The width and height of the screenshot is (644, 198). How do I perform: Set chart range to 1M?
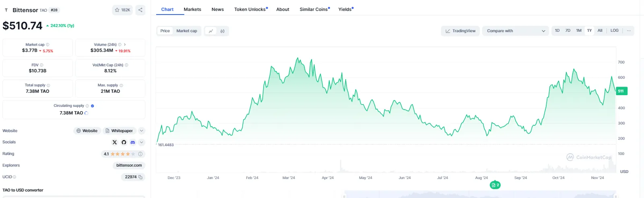(x=579, y=31)
